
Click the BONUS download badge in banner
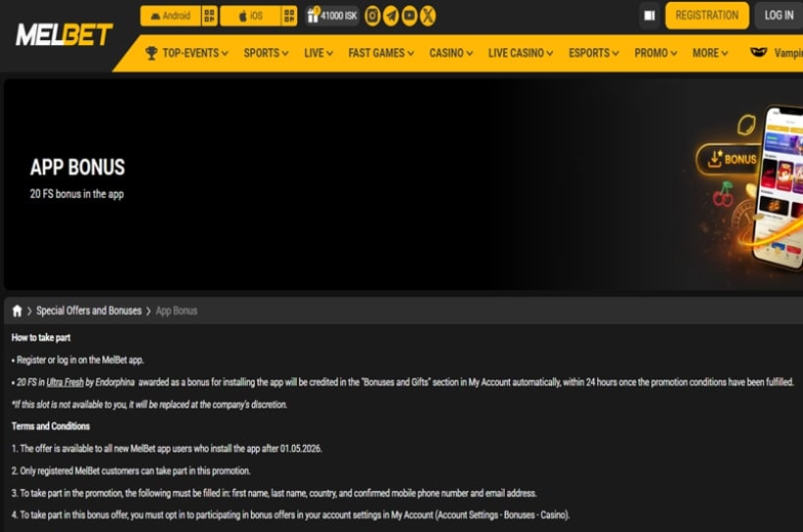[727, 160]
